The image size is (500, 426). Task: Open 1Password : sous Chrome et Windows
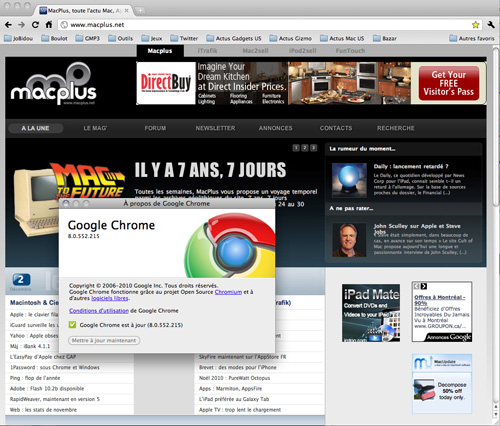[x=55, y=367]
